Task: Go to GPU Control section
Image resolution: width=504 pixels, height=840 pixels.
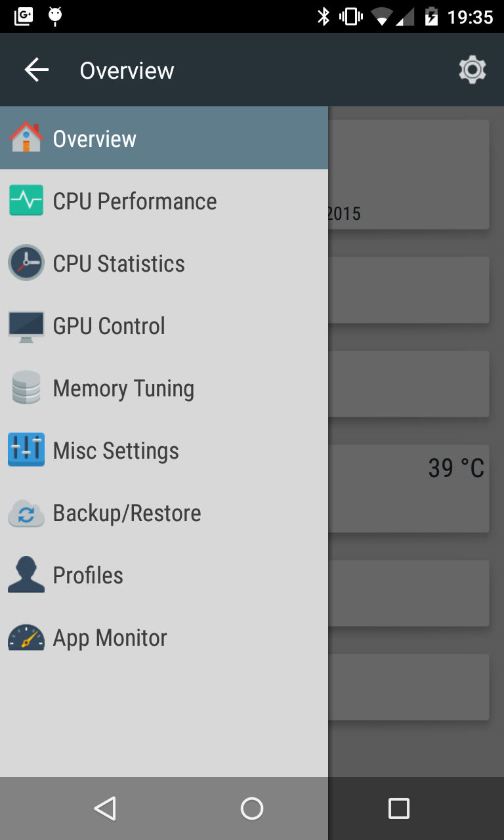Action: pos(109,326)
